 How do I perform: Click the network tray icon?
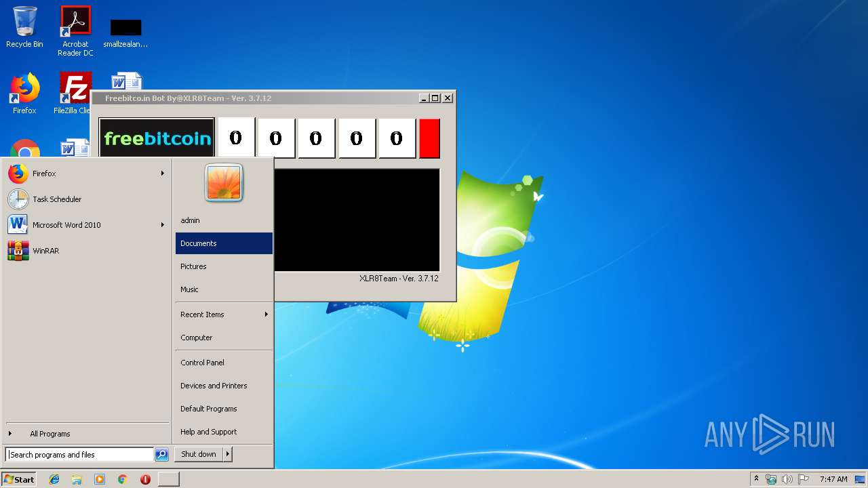[771, 479]
